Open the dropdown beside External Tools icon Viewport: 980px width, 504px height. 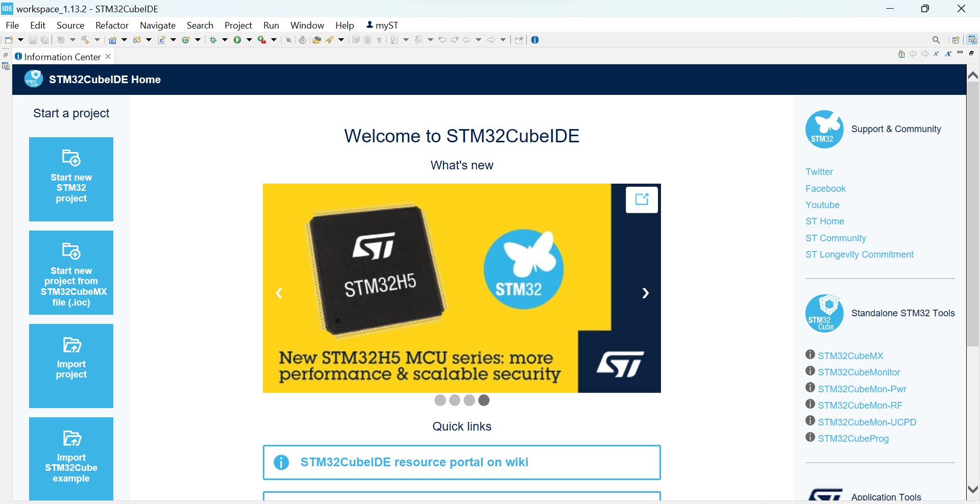(274, 40)
